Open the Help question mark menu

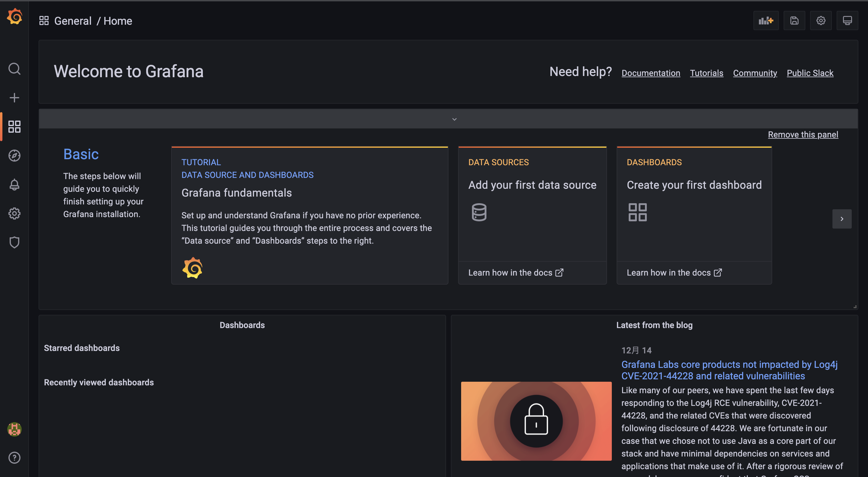coord(14,458)
